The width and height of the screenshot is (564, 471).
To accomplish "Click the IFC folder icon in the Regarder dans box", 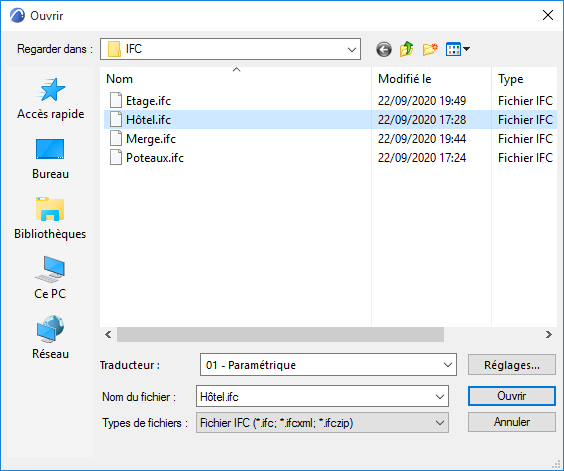I will point(114,49).
